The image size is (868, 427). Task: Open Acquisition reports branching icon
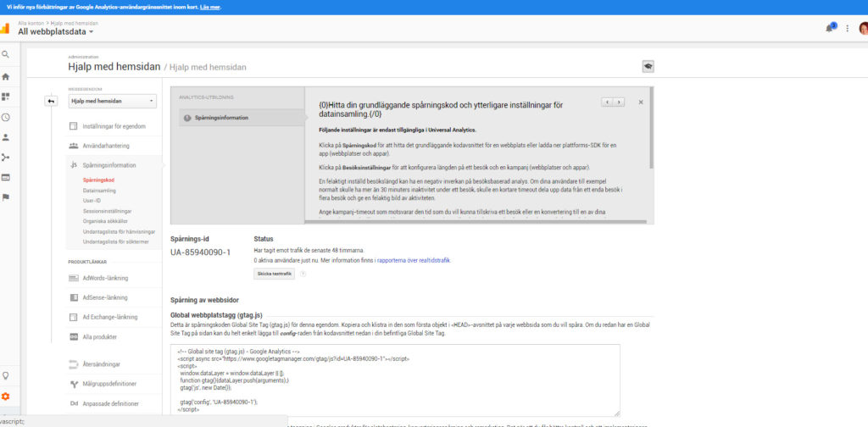pos(6,157)
